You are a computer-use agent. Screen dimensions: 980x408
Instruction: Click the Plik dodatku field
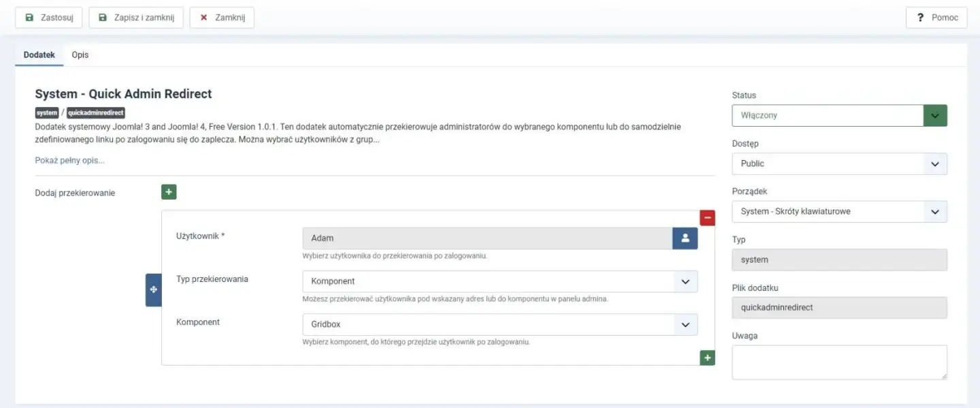pos(839,308)
